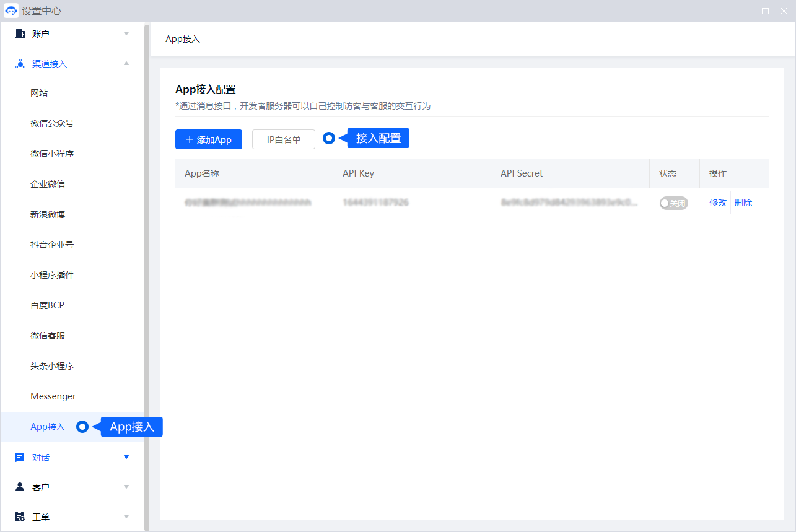Click the 工单 ticket icon
The image size is (796, 532).
(x=20, y=517)
